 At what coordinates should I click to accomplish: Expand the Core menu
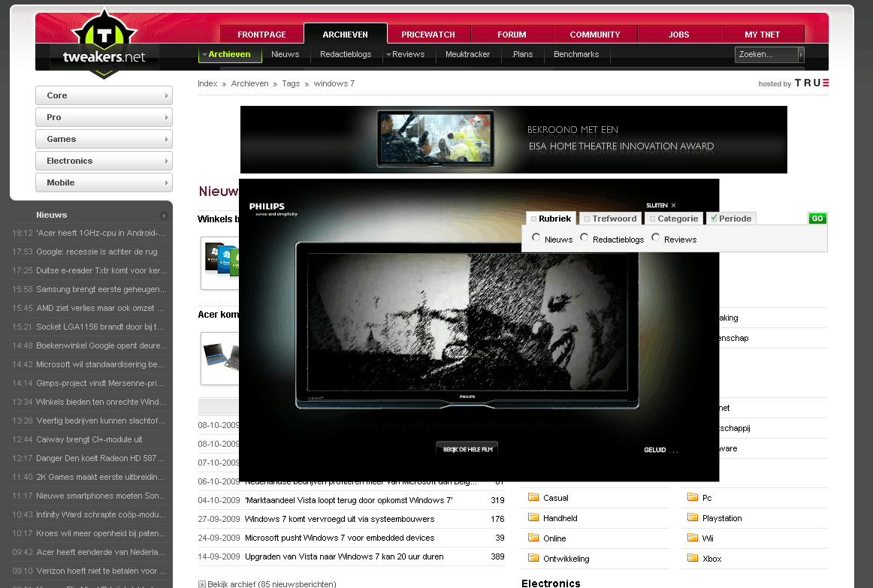tap(104, 95)
